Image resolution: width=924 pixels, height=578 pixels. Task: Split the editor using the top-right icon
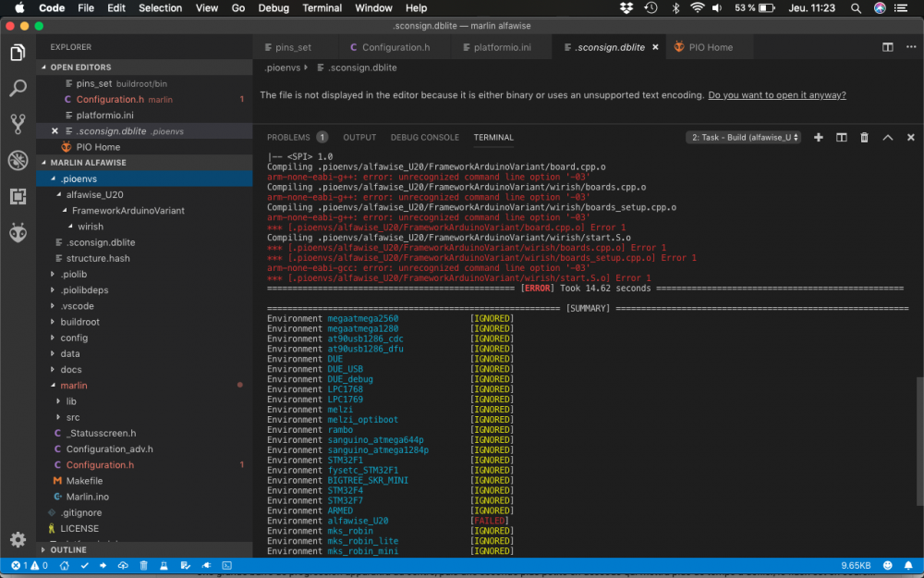tap(887, 47)
